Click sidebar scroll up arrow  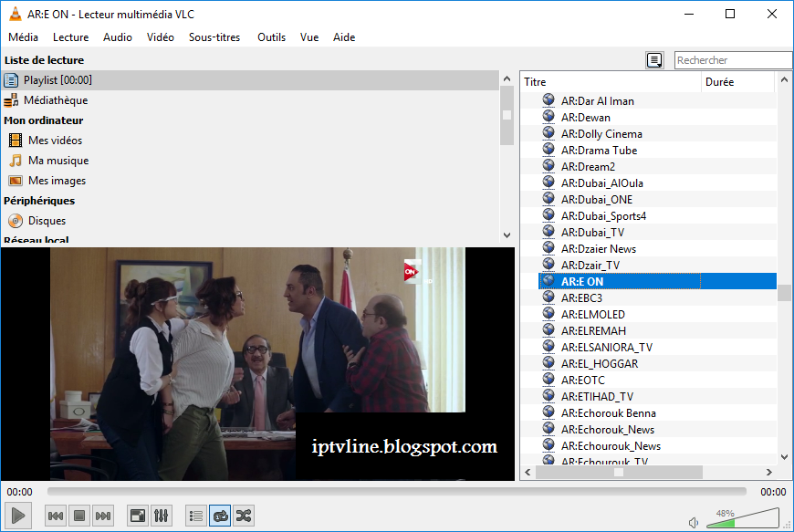(x=507, y=79)
